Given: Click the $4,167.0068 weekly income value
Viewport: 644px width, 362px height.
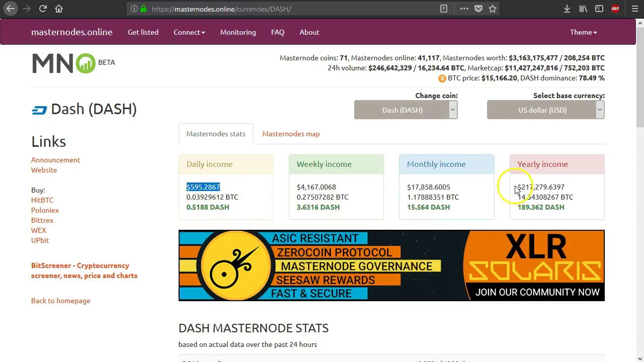Looking at the screenshot, I should tap(316, 187).
